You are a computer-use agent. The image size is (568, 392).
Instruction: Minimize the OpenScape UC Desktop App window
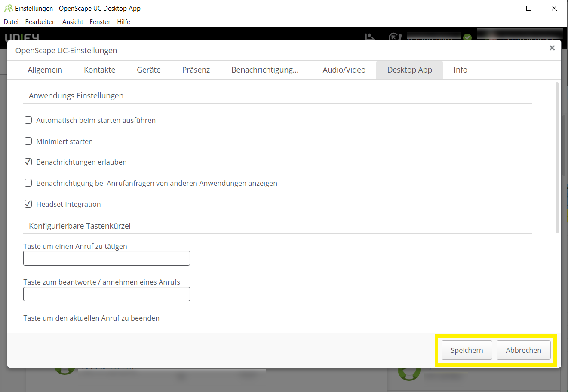point(504,8)
